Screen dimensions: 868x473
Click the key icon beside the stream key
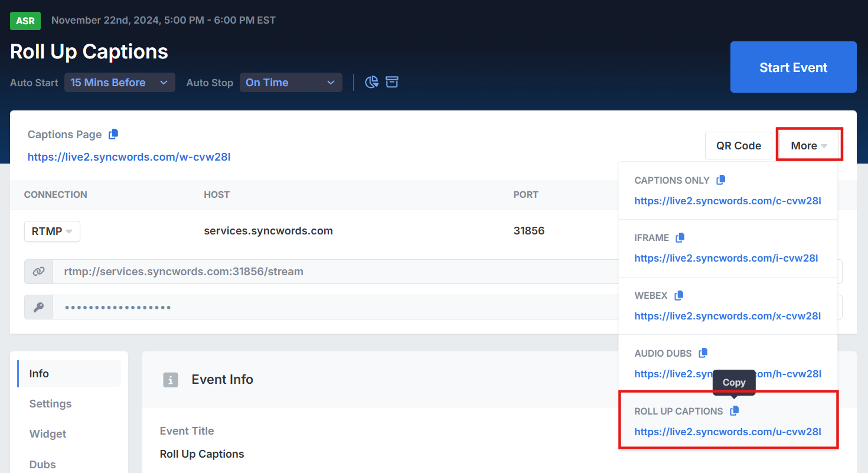point(38,307)
